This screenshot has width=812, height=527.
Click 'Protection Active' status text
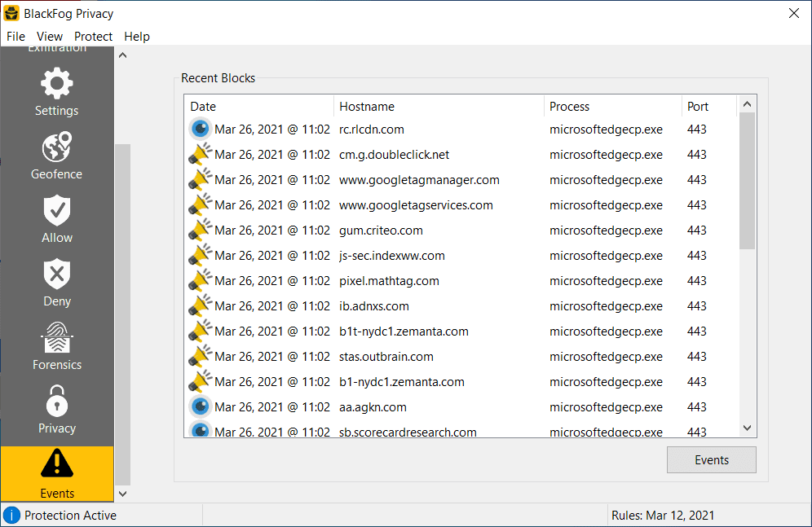coord(70,516)
